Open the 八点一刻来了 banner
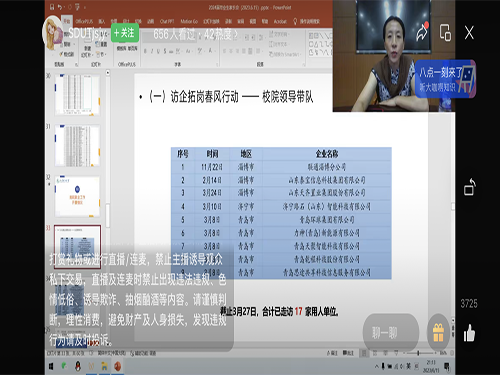 [x=445, y=79]
